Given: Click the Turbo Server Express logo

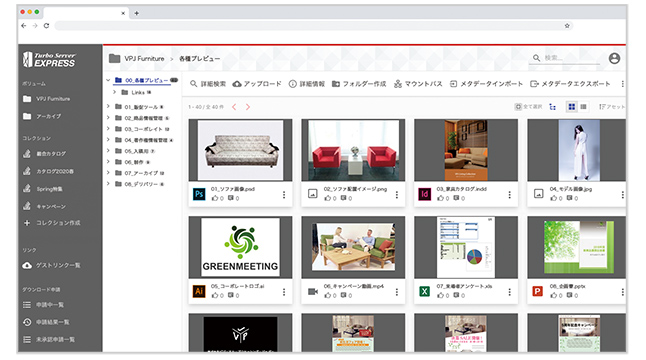Looking at the screenshot, I should (49, 60).
